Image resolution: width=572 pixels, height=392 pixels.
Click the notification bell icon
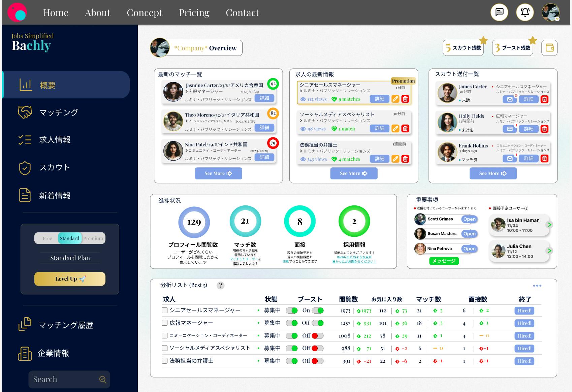(525, 12)
